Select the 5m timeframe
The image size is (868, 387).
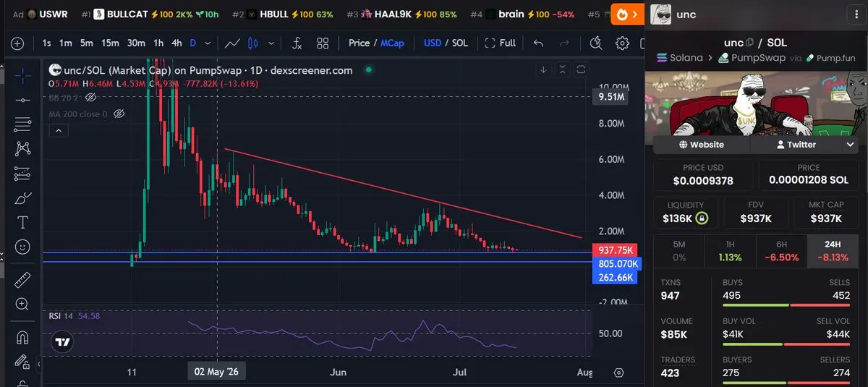86,43
